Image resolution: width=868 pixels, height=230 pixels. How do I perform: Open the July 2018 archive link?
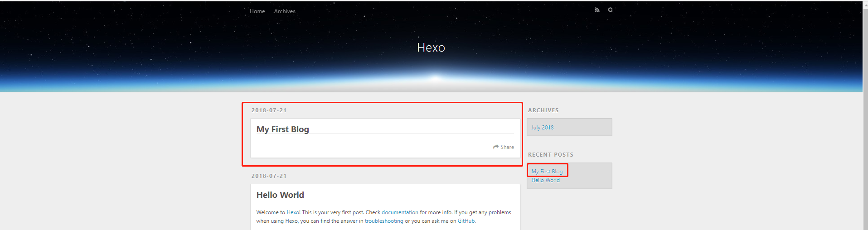542,127
